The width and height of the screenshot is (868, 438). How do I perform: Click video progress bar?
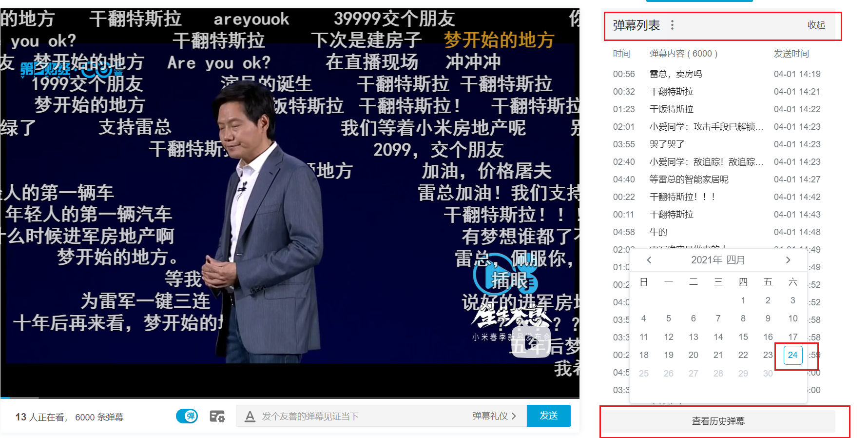point(290,398)
